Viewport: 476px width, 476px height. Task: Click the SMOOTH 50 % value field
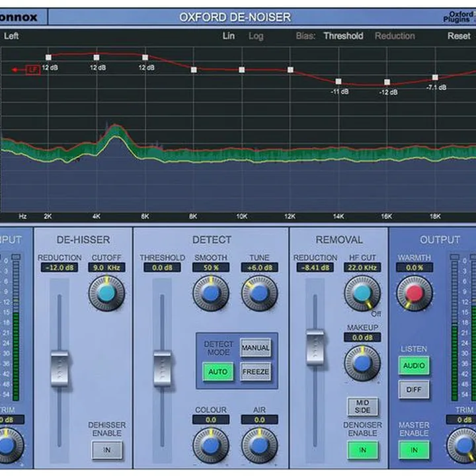coord(211,268)
